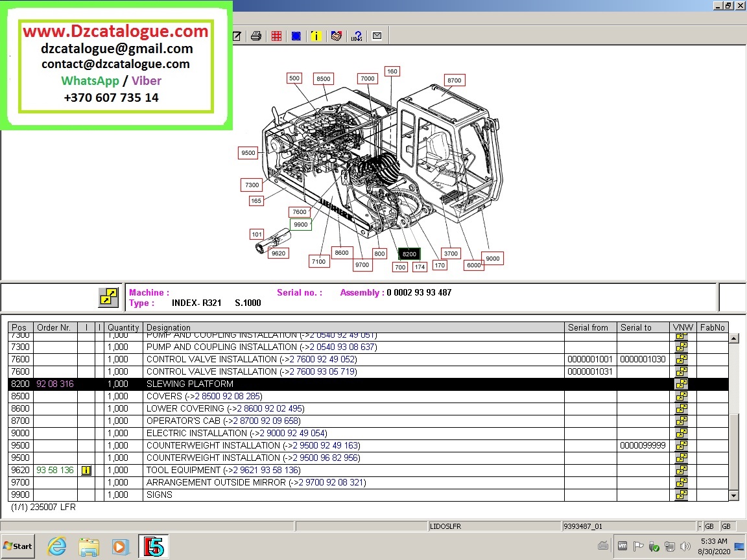The image size is (747, 560).
Task: Switch to the LIDOS app taskbar icon
Action: pyautogui.click(x=154, y=546)
